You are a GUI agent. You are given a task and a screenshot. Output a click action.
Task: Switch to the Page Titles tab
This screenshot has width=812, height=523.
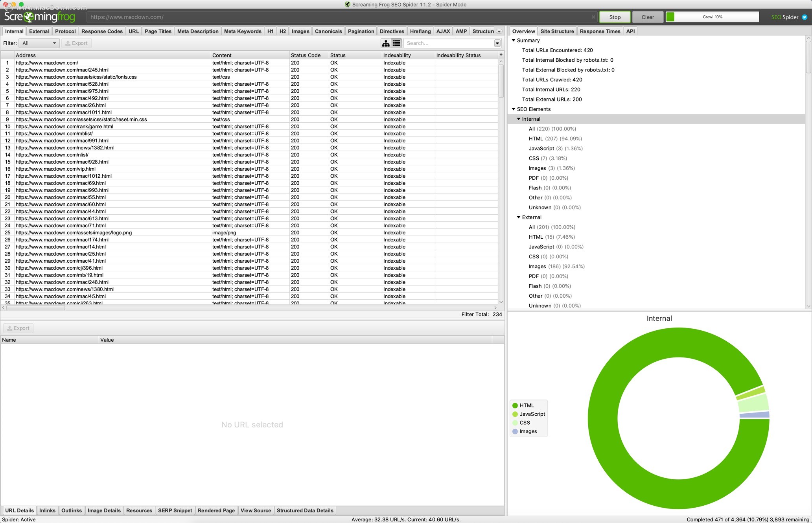coord(158,31)
